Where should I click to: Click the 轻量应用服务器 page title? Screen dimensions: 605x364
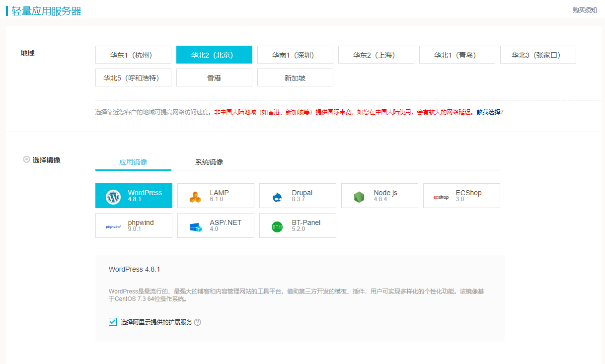(x=46, y=11)
